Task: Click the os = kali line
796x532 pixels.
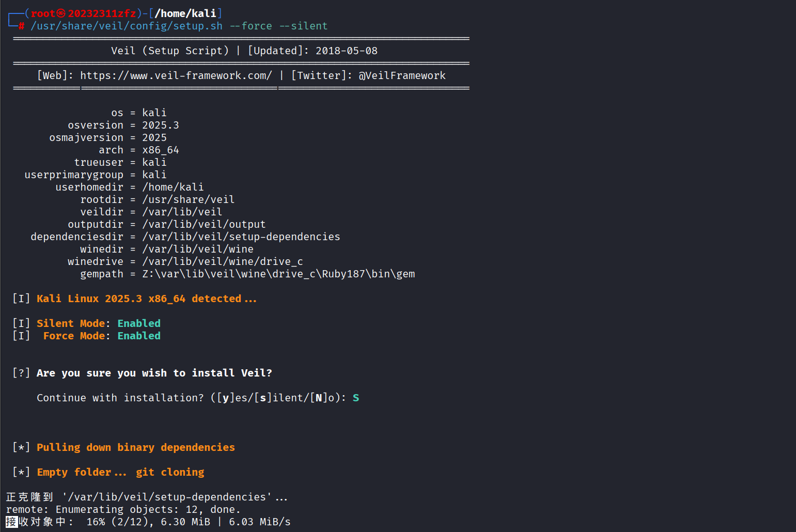Action: (139, 113)
